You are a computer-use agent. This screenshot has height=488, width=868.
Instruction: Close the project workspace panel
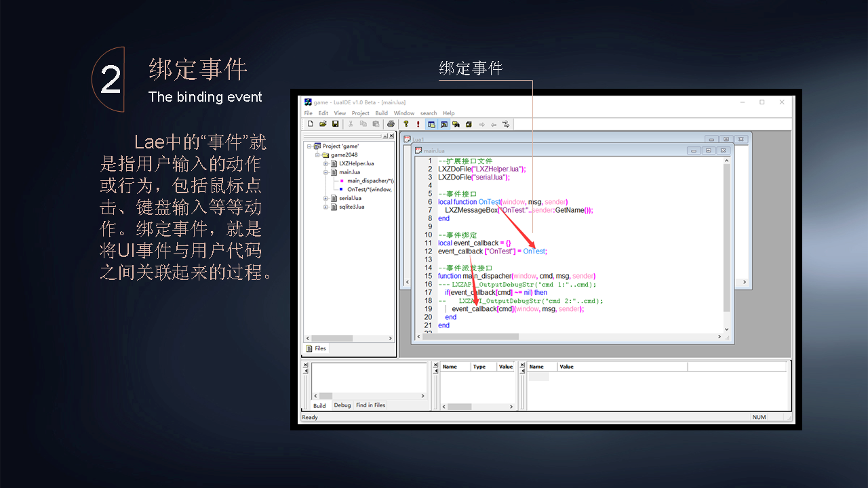[x=391, y=136]
